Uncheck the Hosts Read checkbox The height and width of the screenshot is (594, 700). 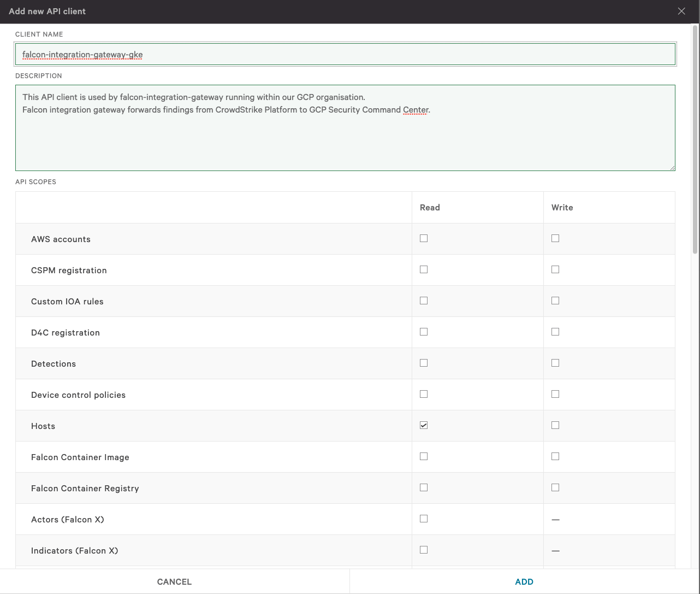pyautogui.click(x=424, y=425)
